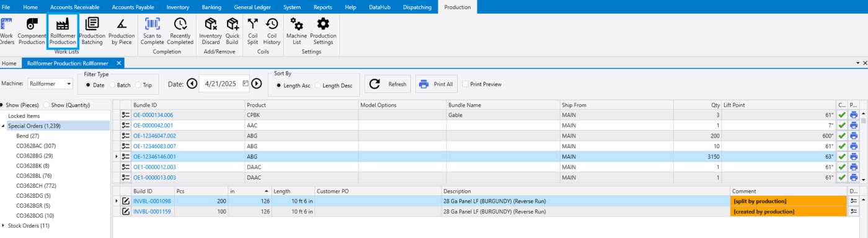Viewport: 868px width, 238px height.
Task: Open the Machine List
Action: (x=296, y=30)
